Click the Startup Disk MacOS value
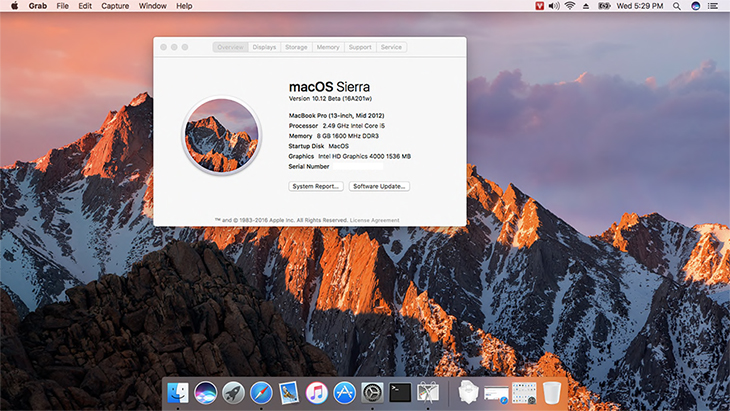 (x=338, y=146)
